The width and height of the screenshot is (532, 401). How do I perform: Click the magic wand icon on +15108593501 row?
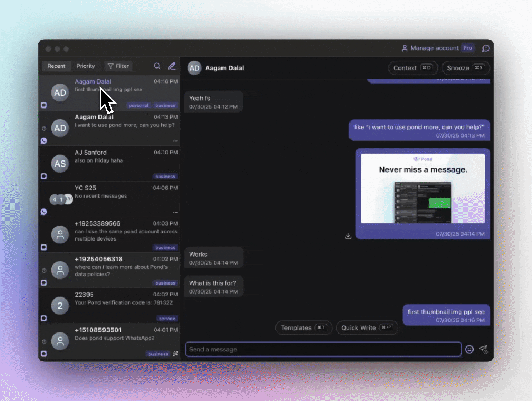point(175,354)
